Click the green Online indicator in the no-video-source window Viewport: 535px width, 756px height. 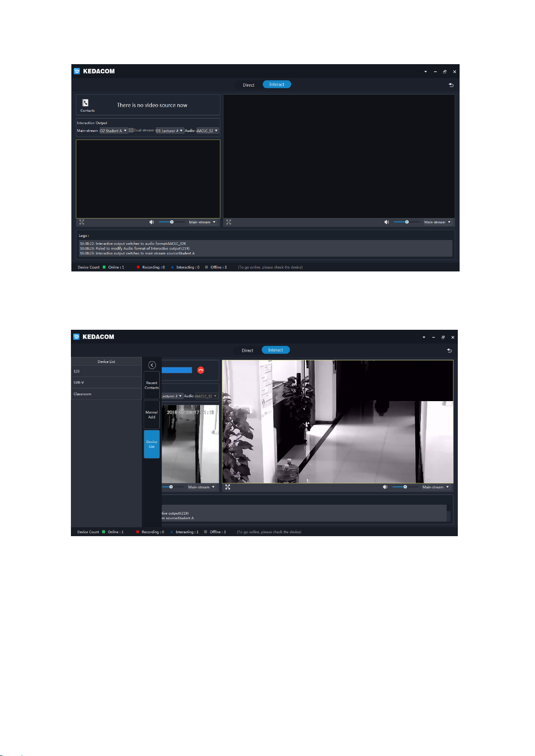click(x=104, y=267)
